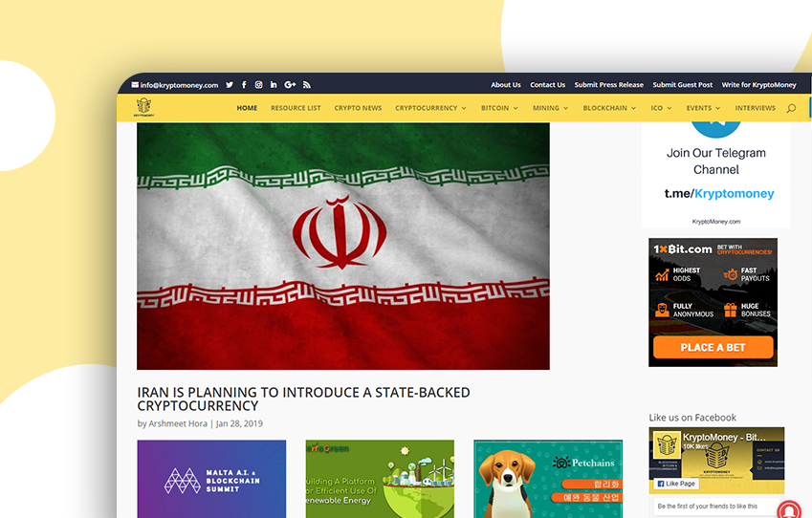The image size is (812, 518).
Task: Open the Iran flag article image
Action: 342,247
